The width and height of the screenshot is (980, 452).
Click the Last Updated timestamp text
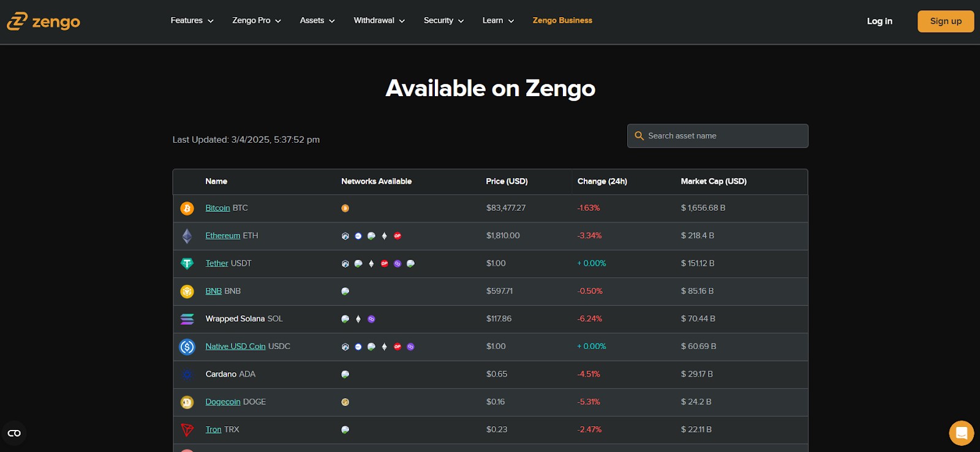click(246, 140)
